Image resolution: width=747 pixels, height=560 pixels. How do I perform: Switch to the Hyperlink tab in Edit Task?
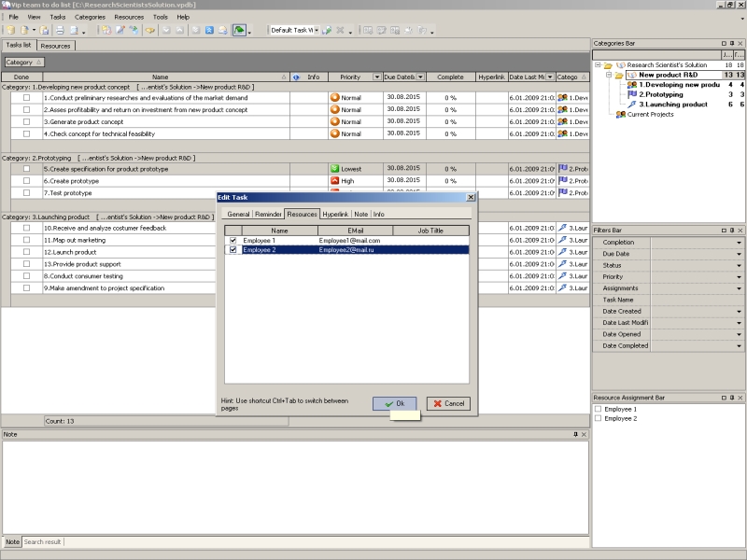[x=335, y=214]
